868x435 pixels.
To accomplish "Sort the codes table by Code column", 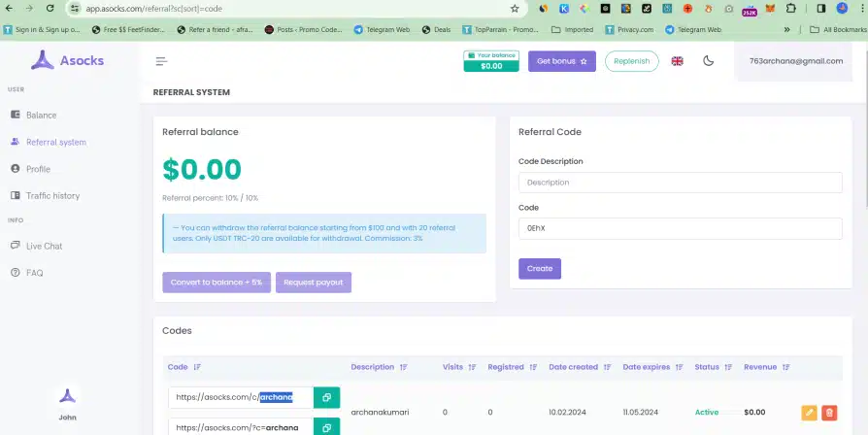I will [184, 367].
